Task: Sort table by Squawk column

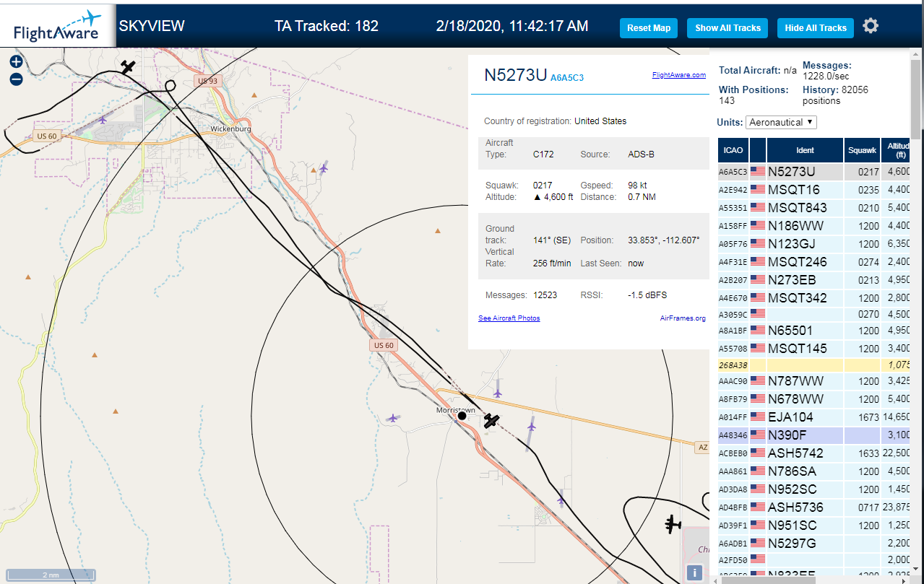Action: [862, 150]
